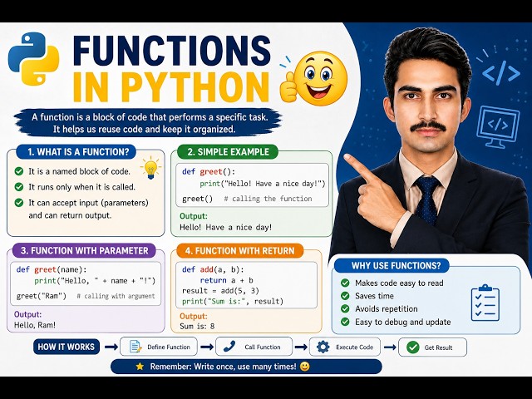
Task: Click check mark beside 'Avoids repetition'
Action: pos(345,308)
